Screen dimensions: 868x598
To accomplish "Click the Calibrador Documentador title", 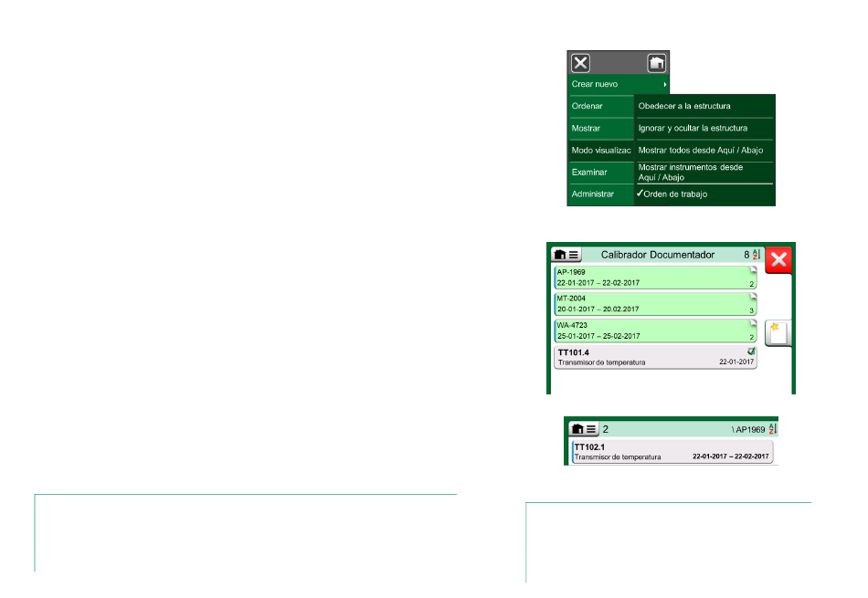I will (658, 255).
